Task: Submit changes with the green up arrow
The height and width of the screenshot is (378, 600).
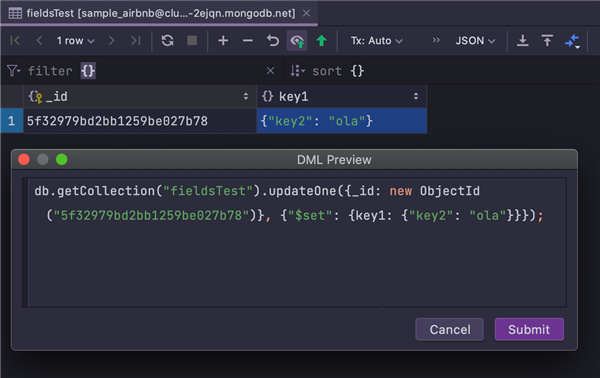Action: [321, 41]
